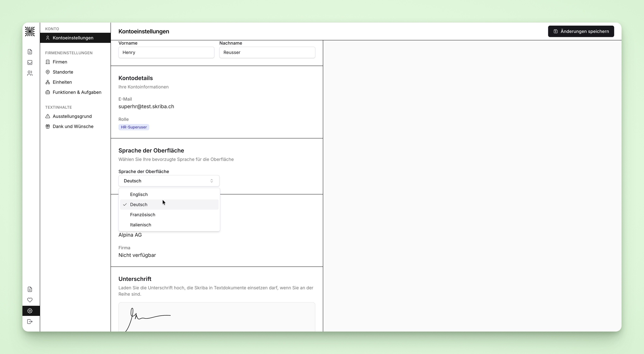This screenshot has height=354, width=644.
Task: Choose Französisch from language list
Action: point(169,215)
